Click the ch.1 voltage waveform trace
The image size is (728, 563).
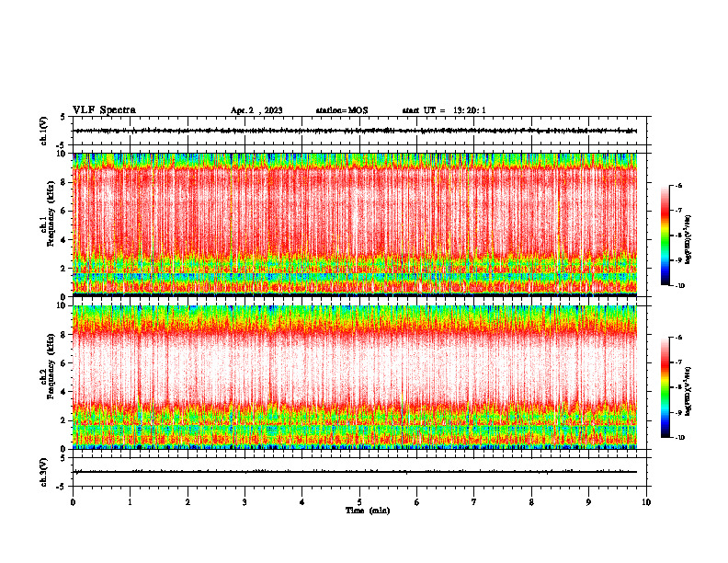355,131
